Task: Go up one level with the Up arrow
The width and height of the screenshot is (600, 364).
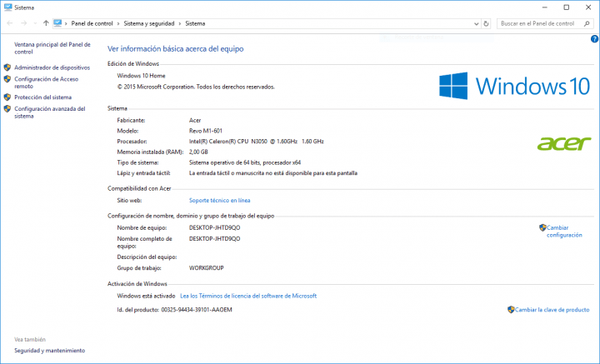Action: (46, 23)
